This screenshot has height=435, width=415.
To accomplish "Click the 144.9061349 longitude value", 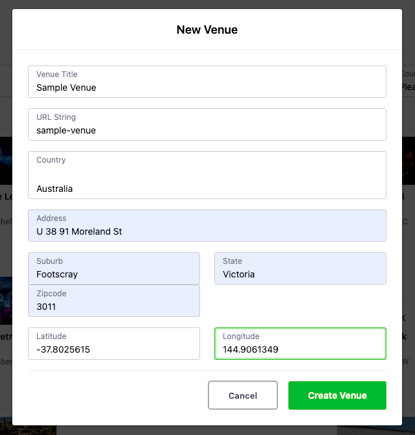I will pyautogui.click(x=251, y=349).
